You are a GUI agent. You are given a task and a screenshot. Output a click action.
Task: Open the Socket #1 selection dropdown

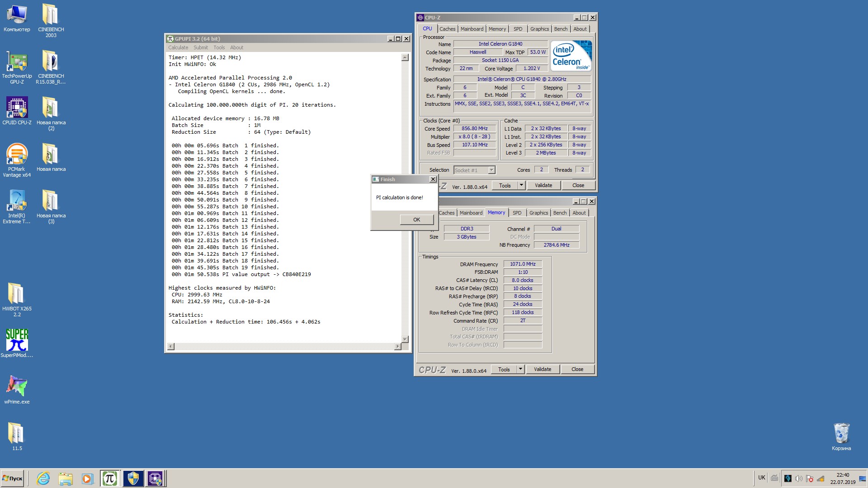tap(474, 170)
